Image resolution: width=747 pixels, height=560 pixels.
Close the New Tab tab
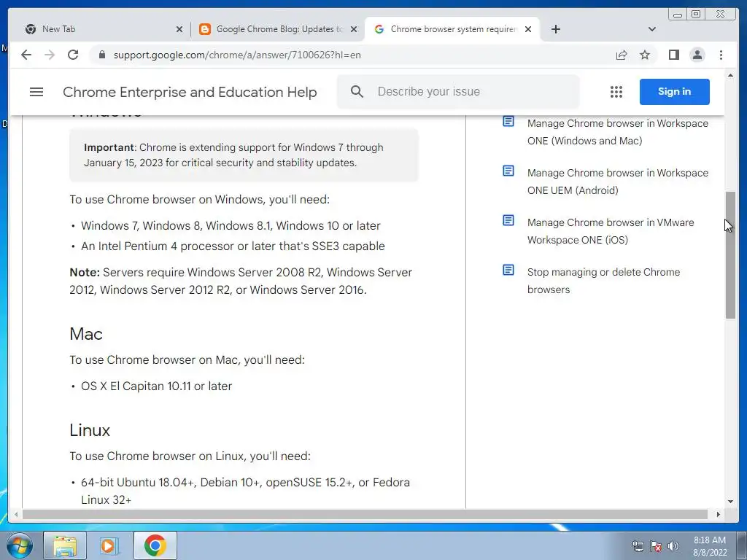click(x=179, y=29)
